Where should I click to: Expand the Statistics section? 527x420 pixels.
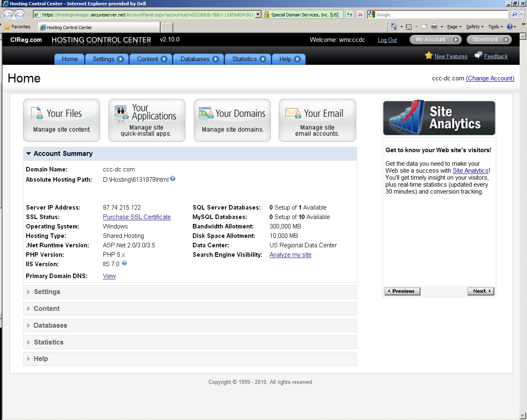coord(190,342)
